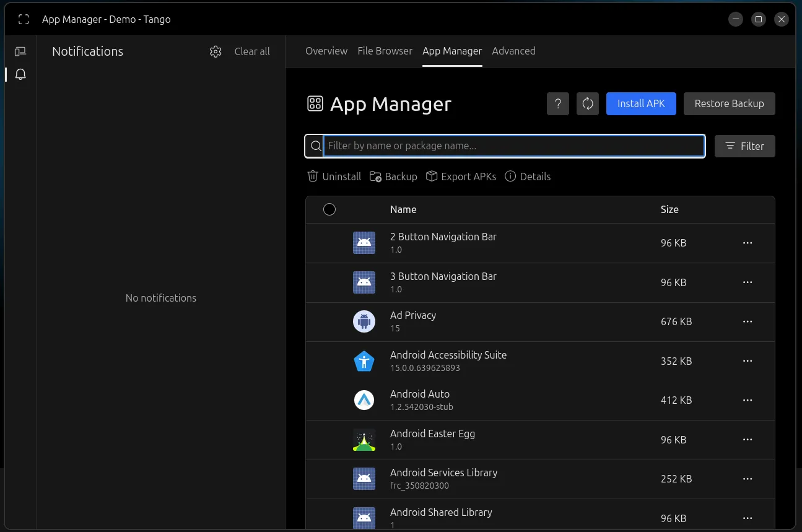
Task: Open the Filter dropdown
Action: 744,146
